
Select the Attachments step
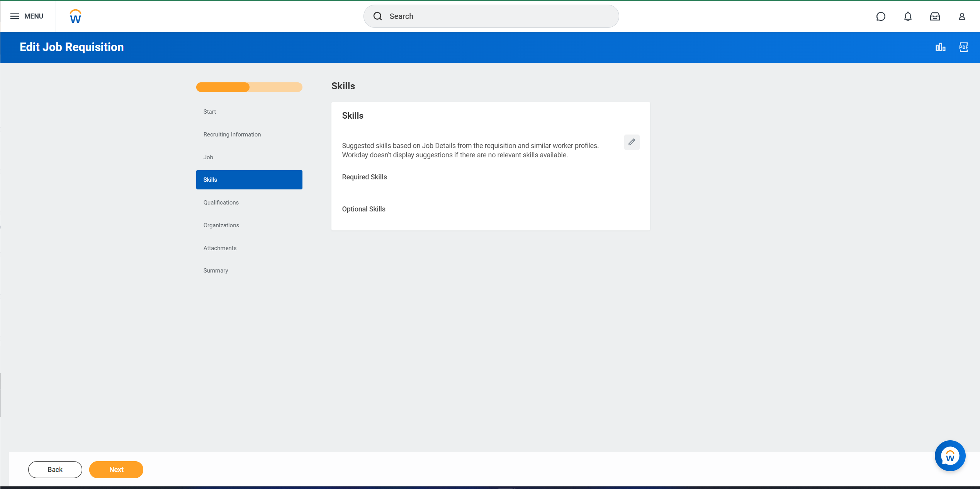pyautogui.click(x=220, y=248)
